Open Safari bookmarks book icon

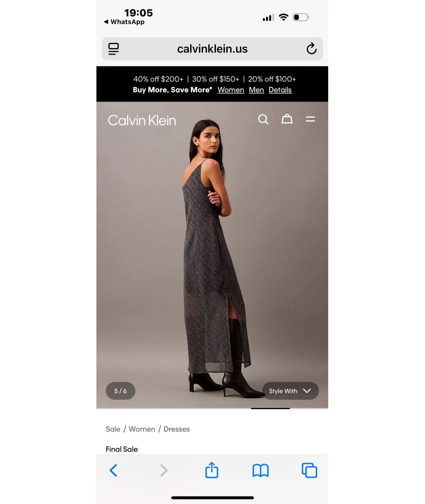point(261,471)
